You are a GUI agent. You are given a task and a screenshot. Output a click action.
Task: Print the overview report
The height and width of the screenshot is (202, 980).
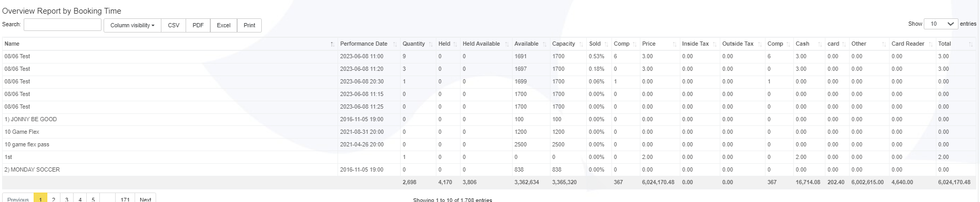click(x=250, y=25)
